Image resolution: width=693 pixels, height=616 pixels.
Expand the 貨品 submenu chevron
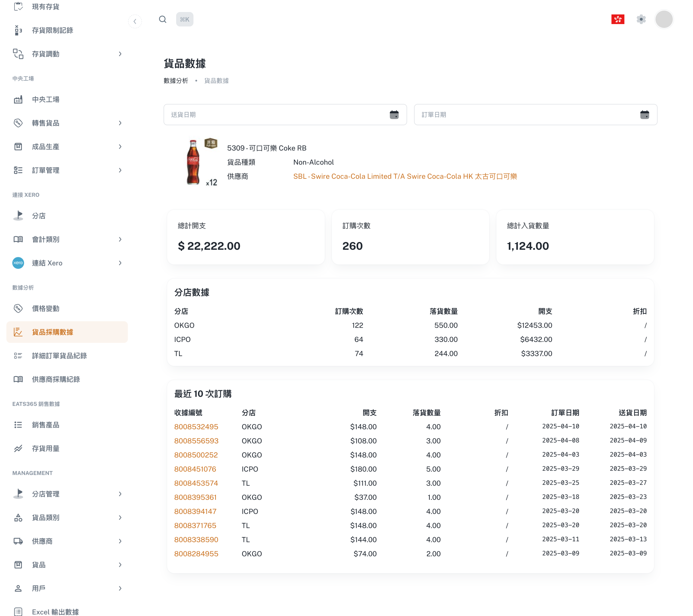point(120,565)
